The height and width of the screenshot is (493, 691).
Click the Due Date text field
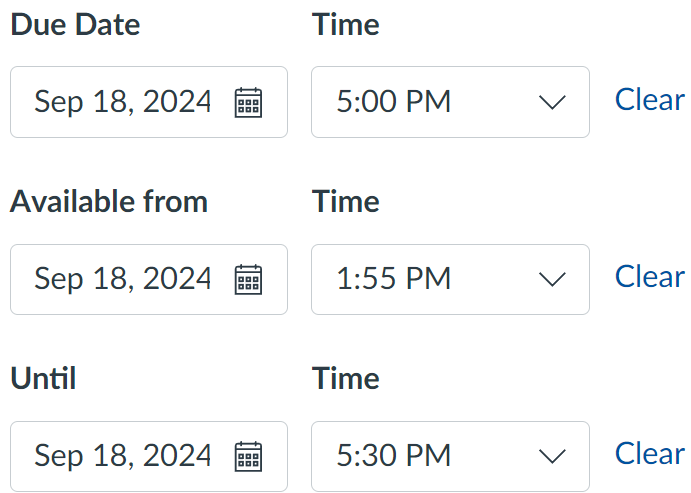coord(123,102)
